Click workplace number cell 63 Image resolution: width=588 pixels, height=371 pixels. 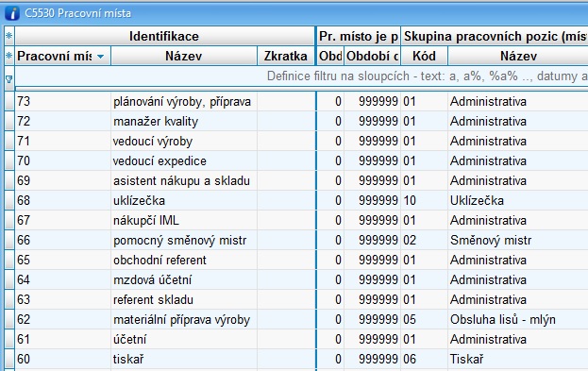point(62,299)
